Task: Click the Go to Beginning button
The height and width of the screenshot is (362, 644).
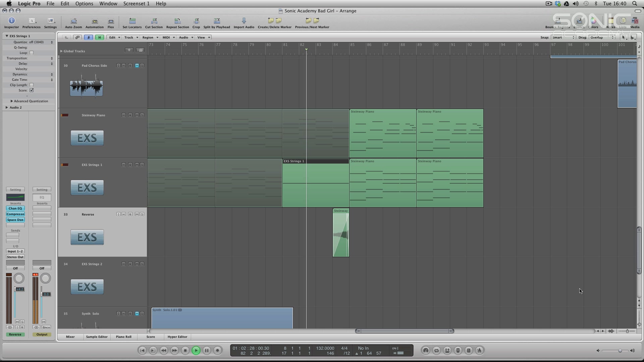Action: point(142,351)
